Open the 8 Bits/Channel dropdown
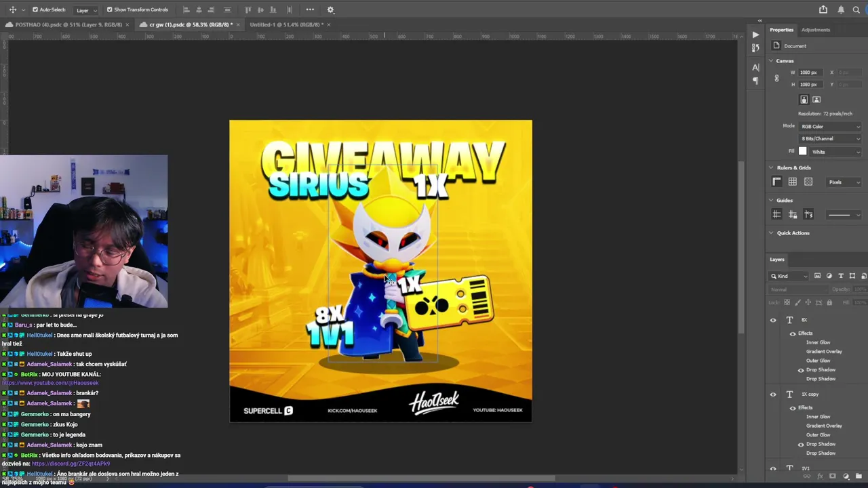 [830, 138]
